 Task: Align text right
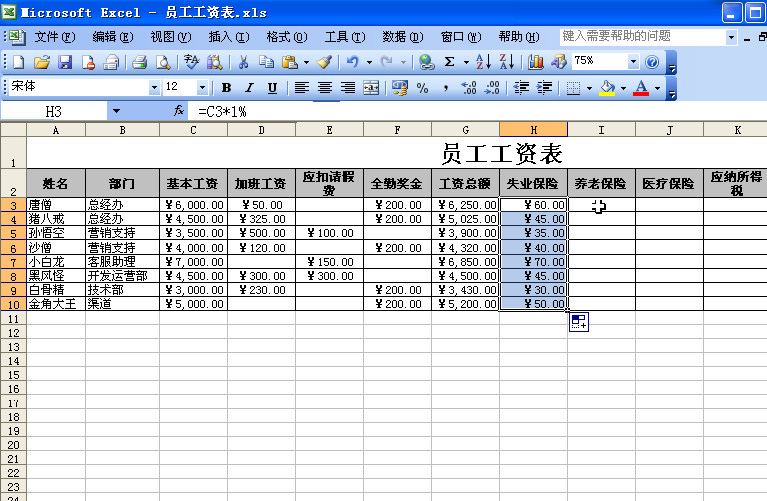tap(348, 88)
